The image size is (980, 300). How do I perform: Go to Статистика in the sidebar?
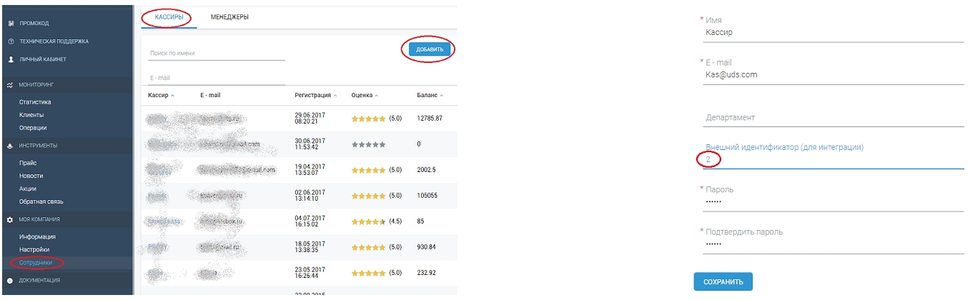[35, 102]
